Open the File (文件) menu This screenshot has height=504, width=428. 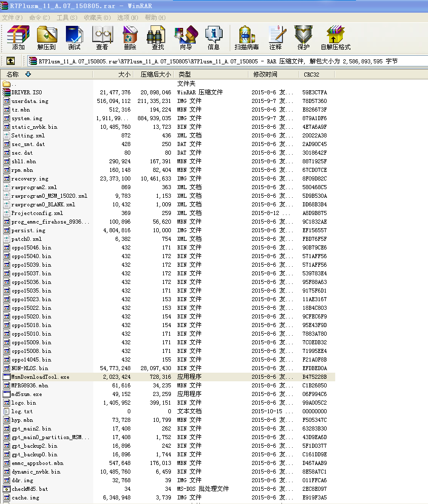point(12,18)
